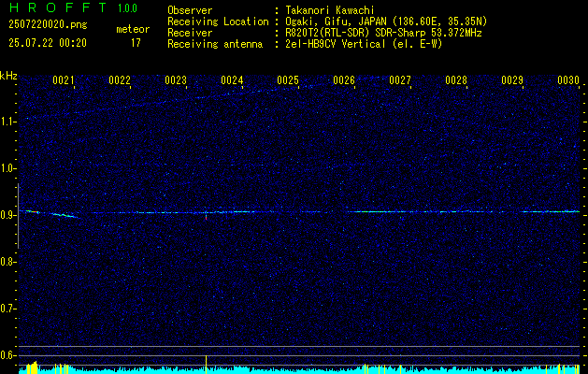
Task: Select the version number 1.0.0
Action: [127, 8]
